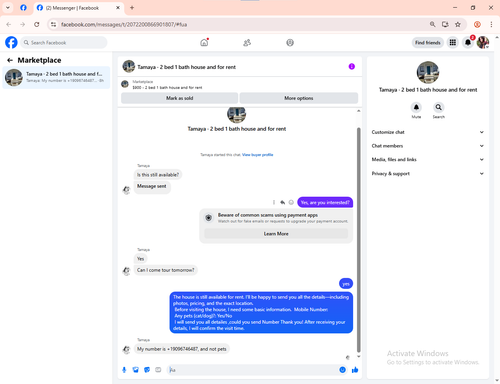
Task: Open browser tab search dropdown
Action: coord(8,8)
